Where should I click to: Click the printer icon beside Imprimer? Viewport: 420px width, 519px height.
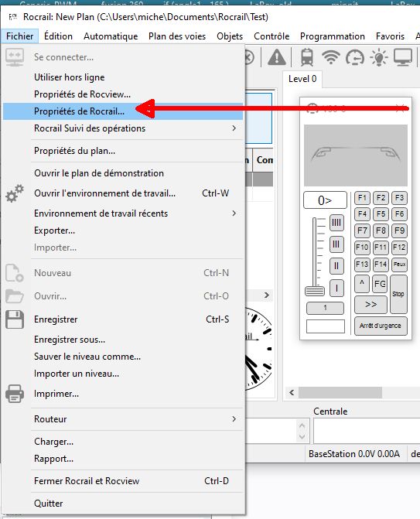click(x=15, y=394)
